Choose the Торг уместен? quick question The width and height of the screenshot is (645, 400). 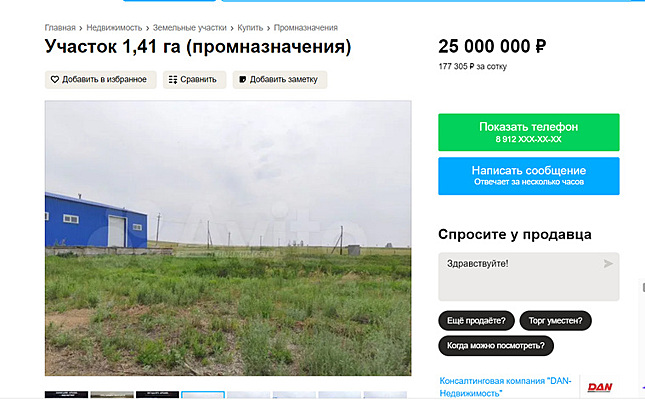tap(555, 321)
